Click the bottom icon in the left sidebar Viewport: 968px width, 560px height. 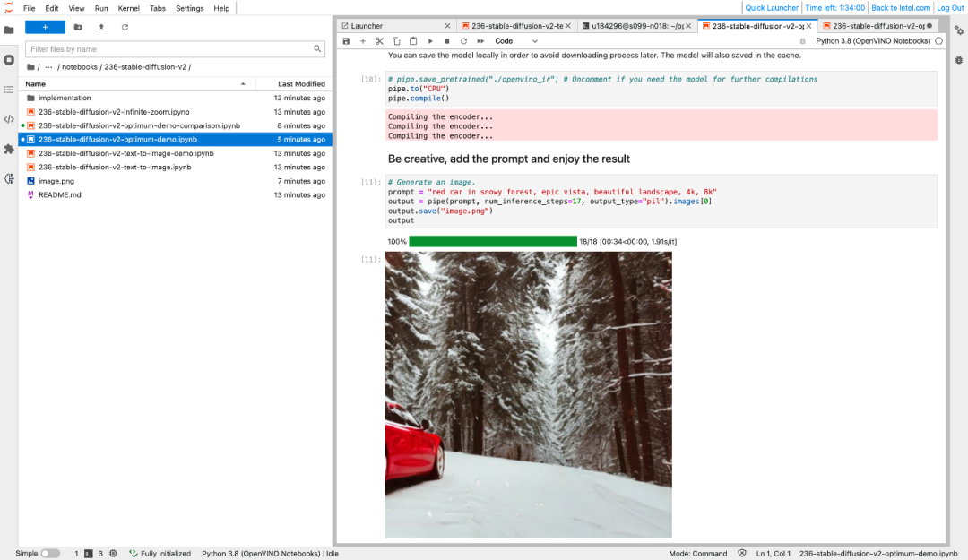[x=9, y=178]
